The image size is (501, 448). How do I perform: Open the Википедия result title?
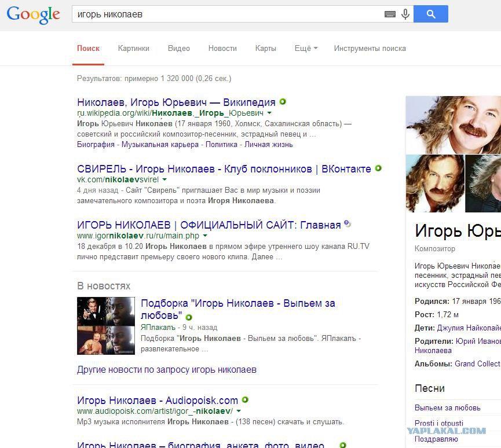176,102
